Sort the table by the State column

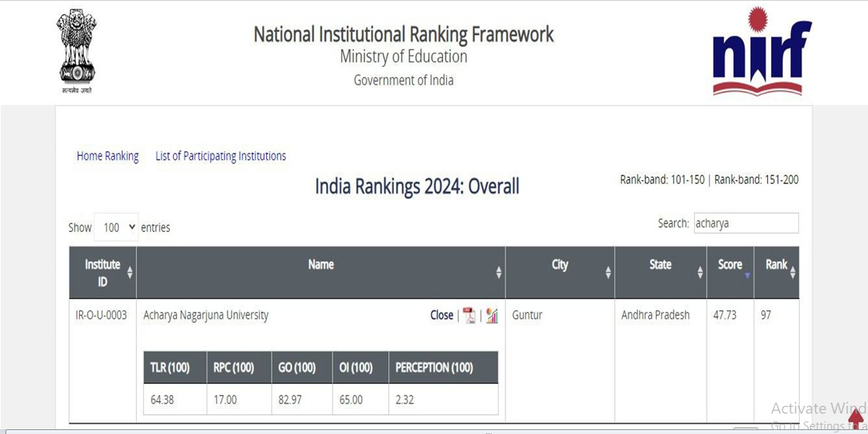coord(700,273)
